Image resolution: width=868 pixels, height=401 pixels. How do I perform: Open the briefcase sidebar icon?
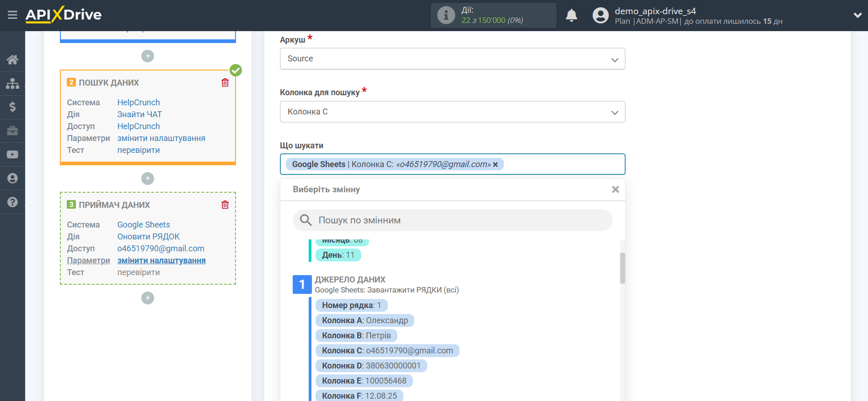click(x=12, y=131)
